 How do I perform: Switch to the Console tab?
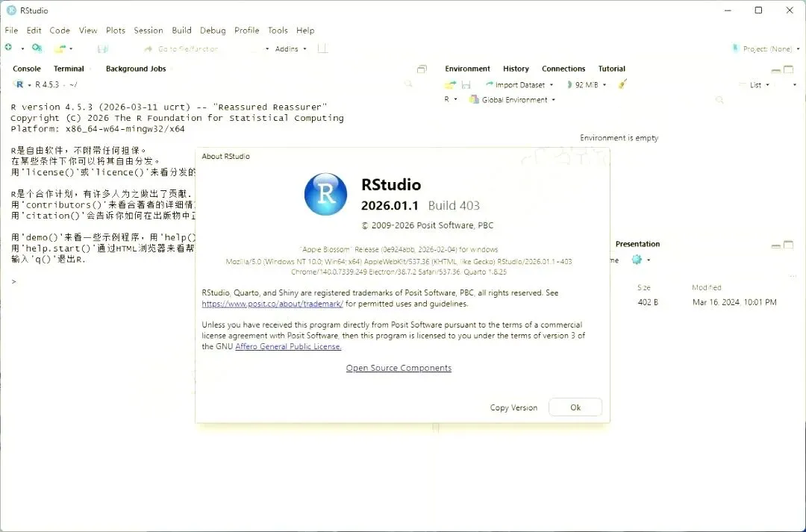[27, 69]
